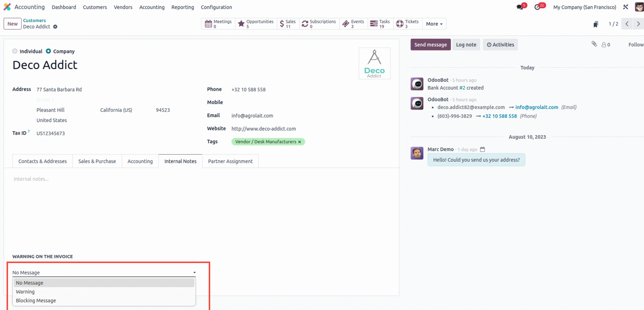Switch to Partner Assignment tab
The height and width of the screenshot is (310, 644).
click(x=230, y=161)
